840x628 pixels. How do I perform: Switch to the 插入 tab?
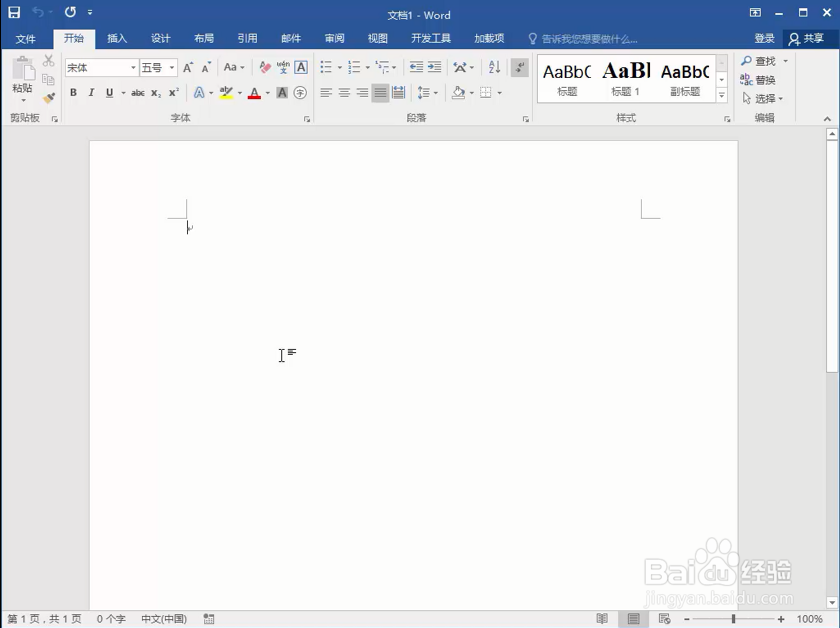pos(117,39)
